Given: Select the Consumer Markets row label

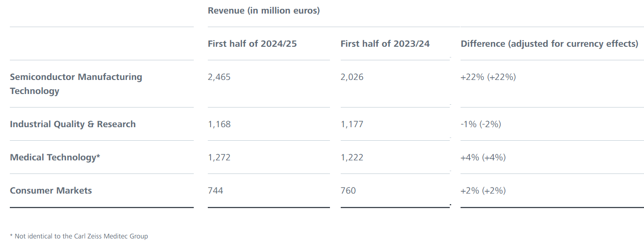Looking at the screenshot, I should [51, 191].
